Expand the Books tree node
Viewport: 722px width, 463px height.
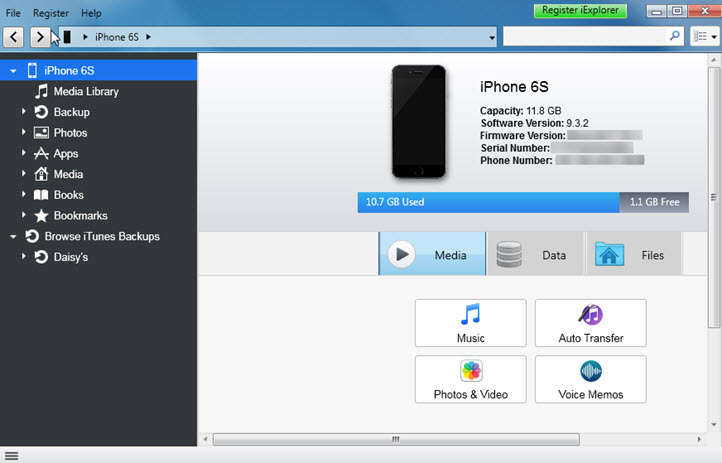click(x=23, y=194)
